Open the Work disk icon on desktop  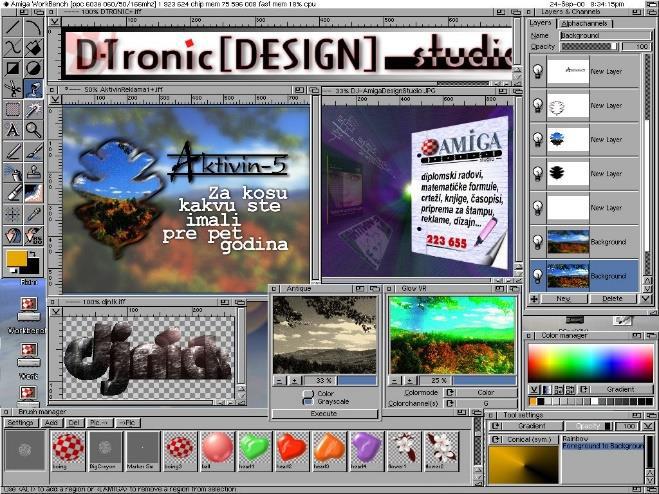[29, 354]
